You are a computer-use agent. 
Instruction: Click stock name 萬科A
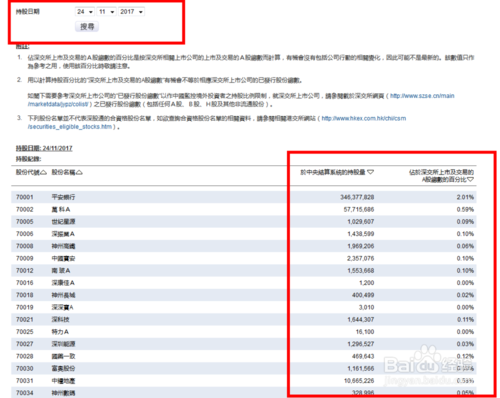pos(61,209)
